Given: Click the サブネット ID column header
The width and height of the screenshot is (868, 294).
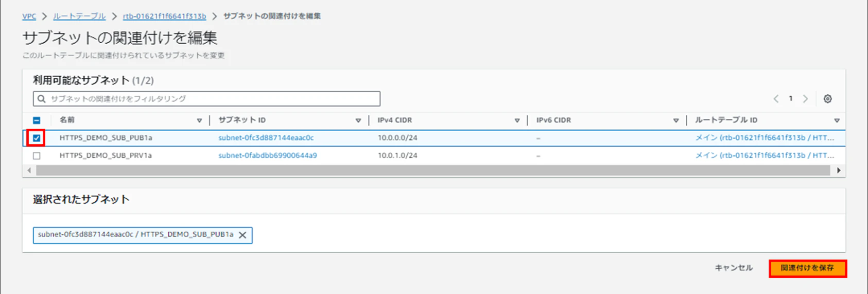Looking at the screenshot, I should pyautogui.click(x=242, y=120).
